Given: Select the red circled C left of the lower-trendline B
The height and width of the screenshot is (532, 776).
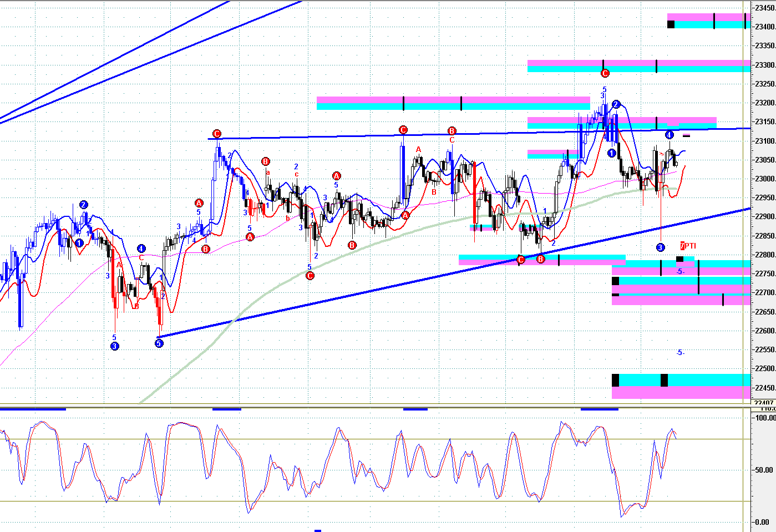Looking at the screenshot, I should (521, 260).
